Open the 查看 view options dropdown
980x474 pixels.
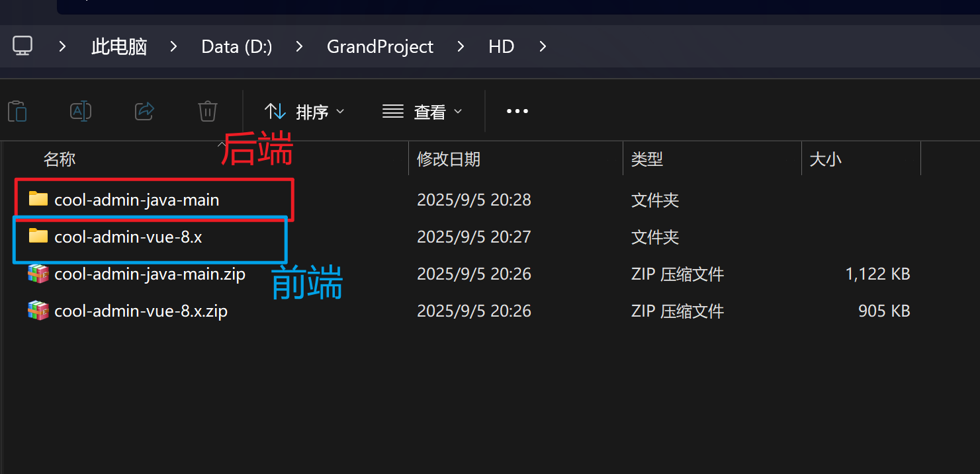pos(422,111)
